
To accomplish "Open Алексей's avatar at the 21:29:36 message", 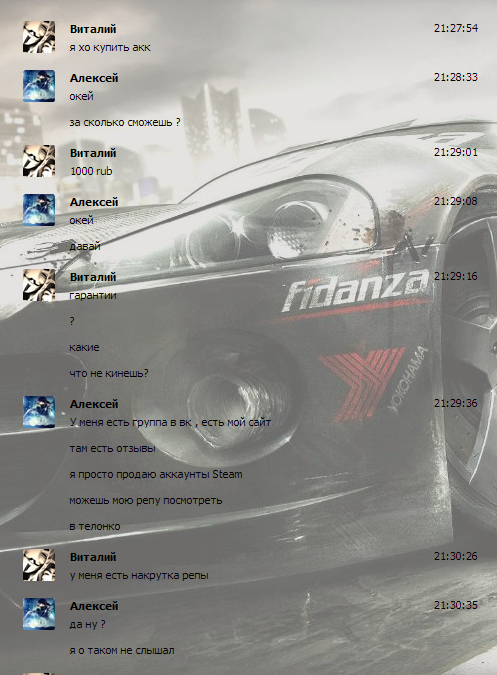I will (39, 412).
